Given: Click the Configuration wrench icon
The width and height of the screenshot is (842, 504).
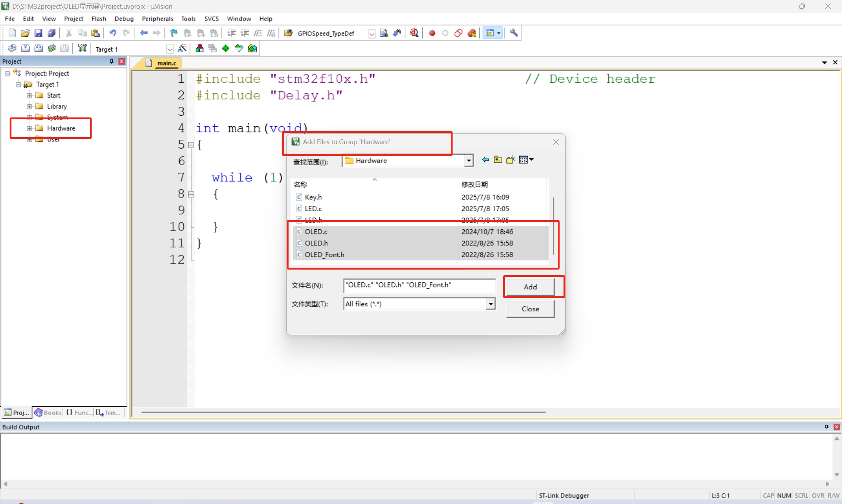Looking at the screenshot, I should [514, 33].
